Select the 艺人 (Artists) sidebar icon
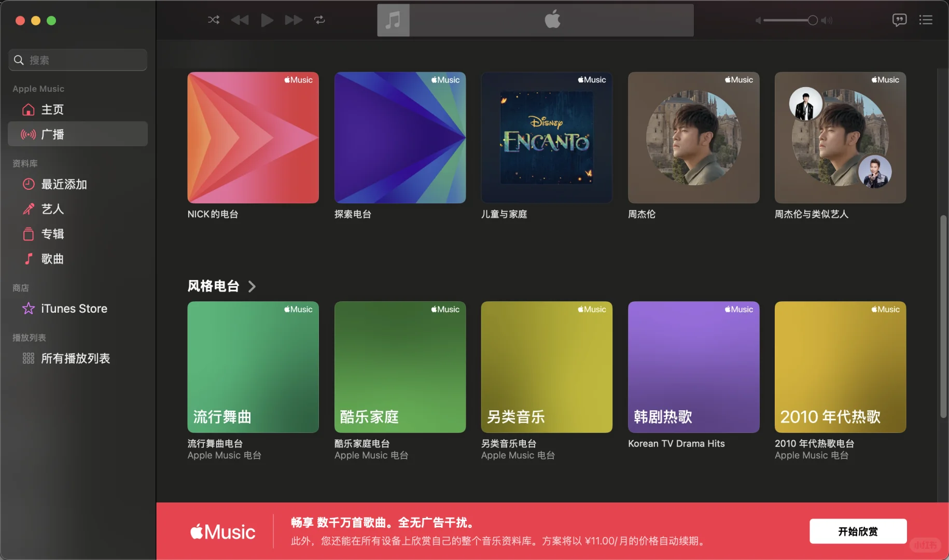This screenshot has height=560, width=949. 52,209
